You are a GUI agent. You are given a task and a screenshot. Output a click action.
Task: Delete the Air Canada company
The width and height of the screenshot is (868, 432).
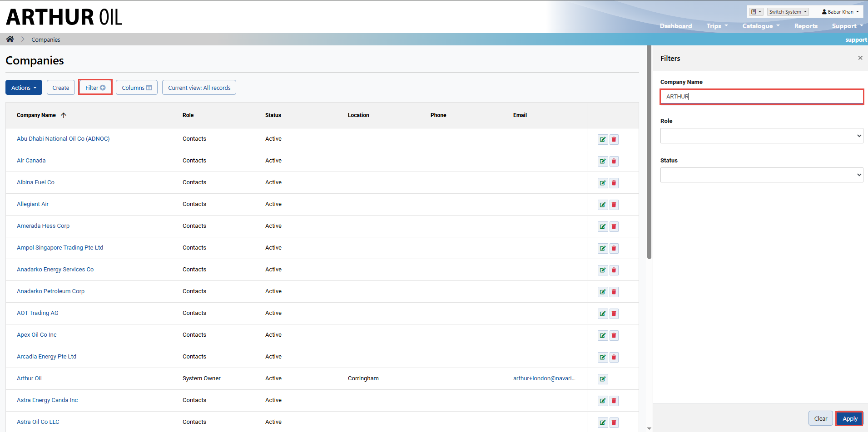coord(614,161)
